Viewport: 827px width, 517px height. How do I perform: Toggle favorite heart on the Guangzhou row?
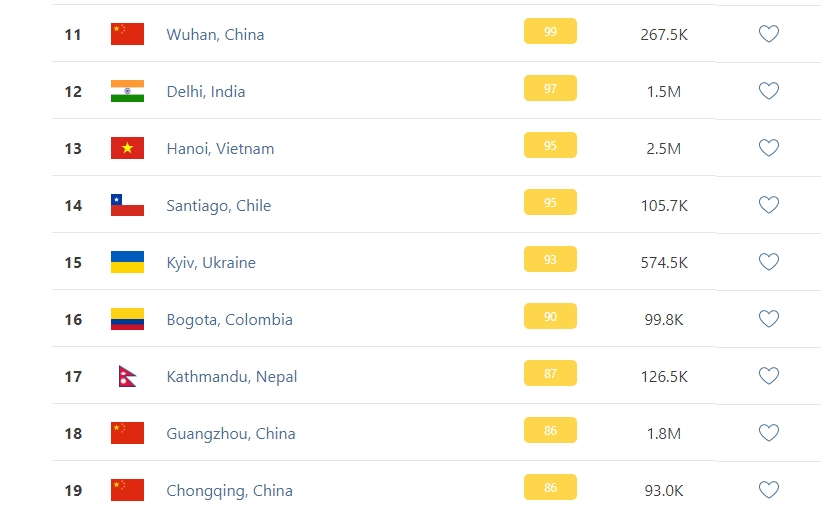tap(768, 433)
